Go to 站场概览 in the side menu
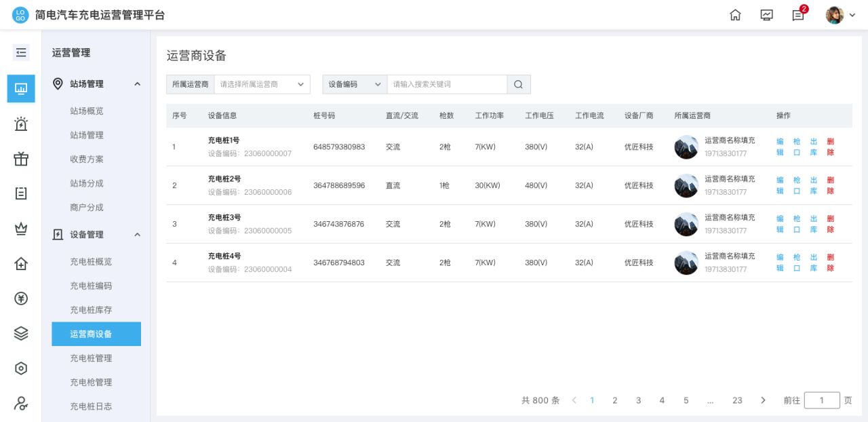Viewport: 868px width, 422px height. (x=87, y=111)
